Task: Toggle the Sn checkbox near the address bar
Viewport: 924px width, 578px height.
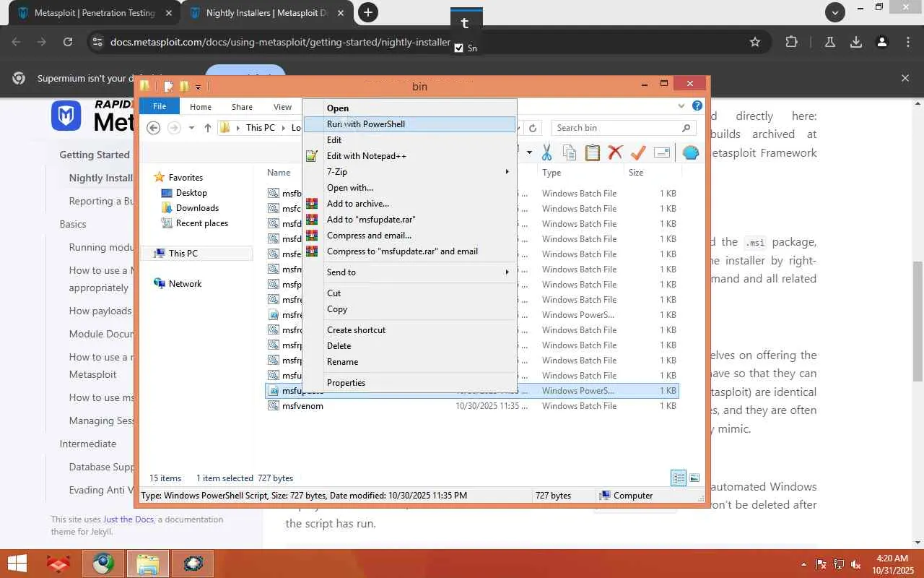Action: pos(459,48)
